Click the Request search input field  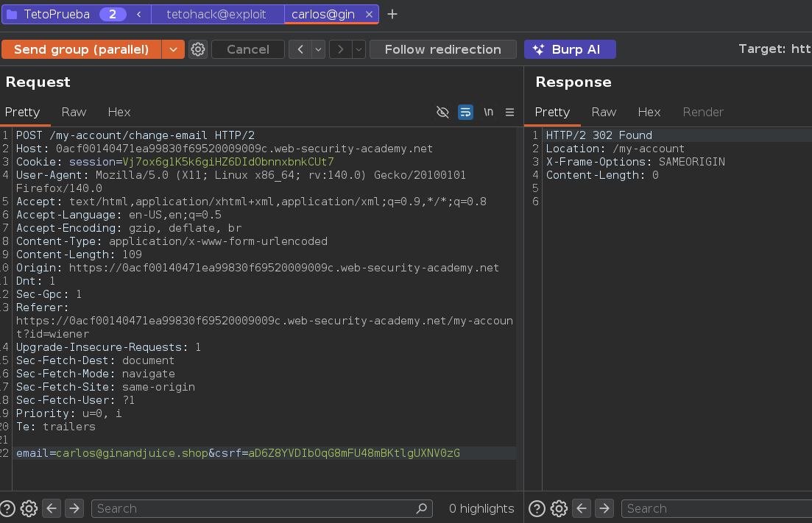(261, 509)
